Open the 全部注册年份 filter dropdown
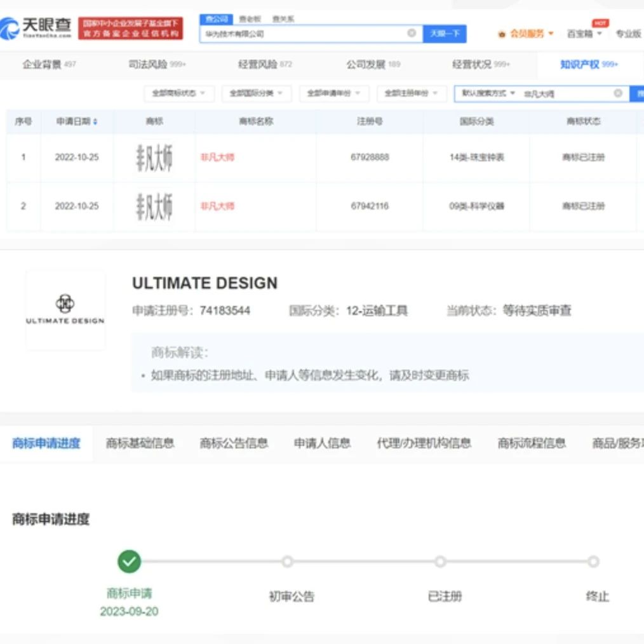 coord(411,93)
